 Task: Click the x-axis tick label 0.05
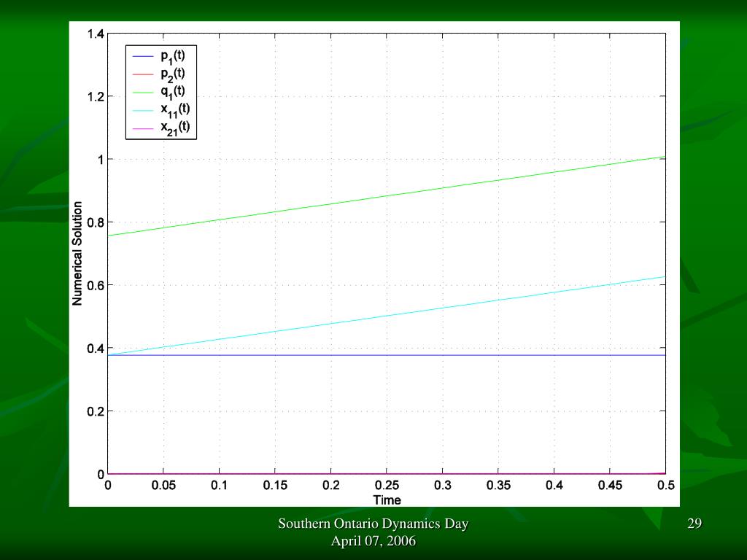click(163, 485)
